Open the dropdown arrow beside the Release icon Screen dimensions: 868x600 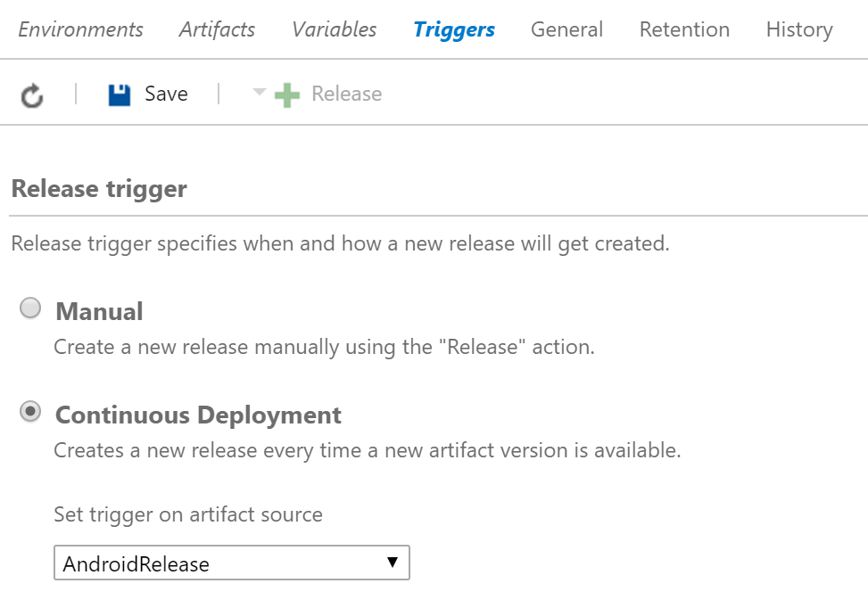click(x=258, y=93)
